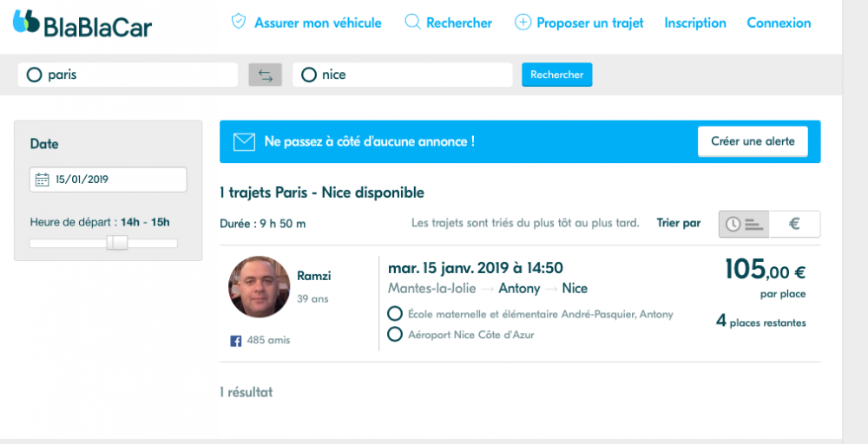The image size is (868, 444).
Task: Click the Facebook icon by 485 amis
Action: [x=235, y=341]
